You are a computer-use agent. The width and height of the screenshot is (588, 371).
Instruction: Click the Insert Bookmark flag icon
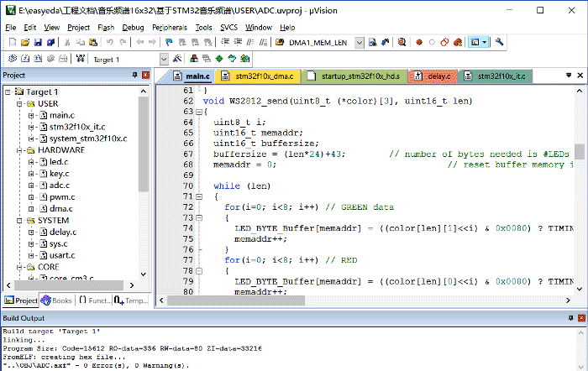tap(169, 42)
